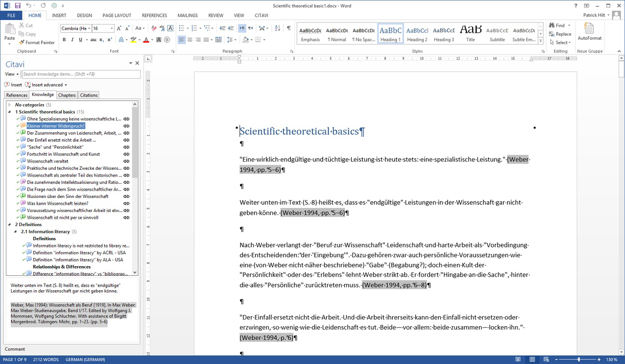Screen dimensions: 625x364
Task: Increase the paragraph indent
Action: tap(230, 28)
